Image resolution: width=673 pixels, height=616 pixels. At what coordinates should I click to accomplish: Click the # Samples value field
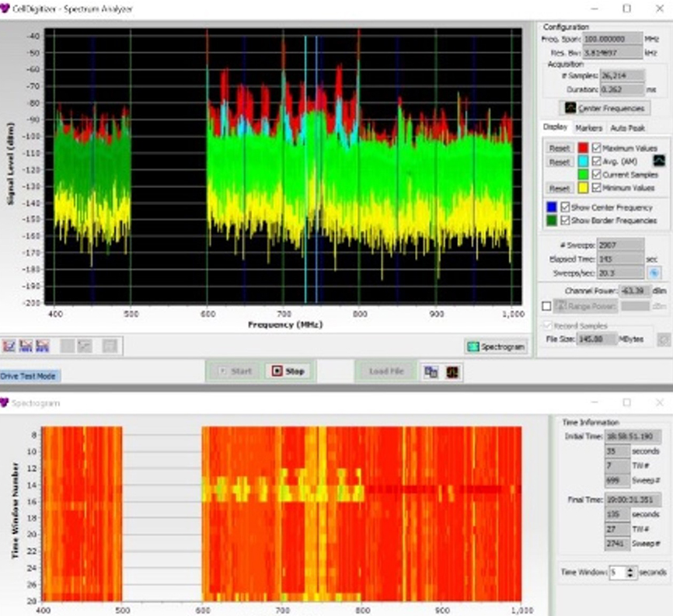pyautogui.click(x=622, y=75)
